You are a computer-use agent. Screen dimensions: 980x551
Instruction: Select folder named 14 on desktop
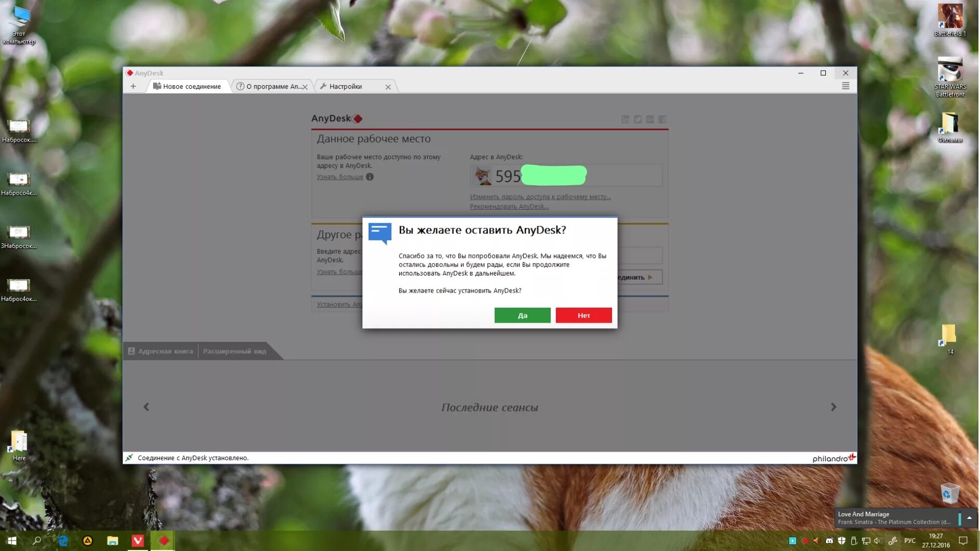[x=949, y=339]
